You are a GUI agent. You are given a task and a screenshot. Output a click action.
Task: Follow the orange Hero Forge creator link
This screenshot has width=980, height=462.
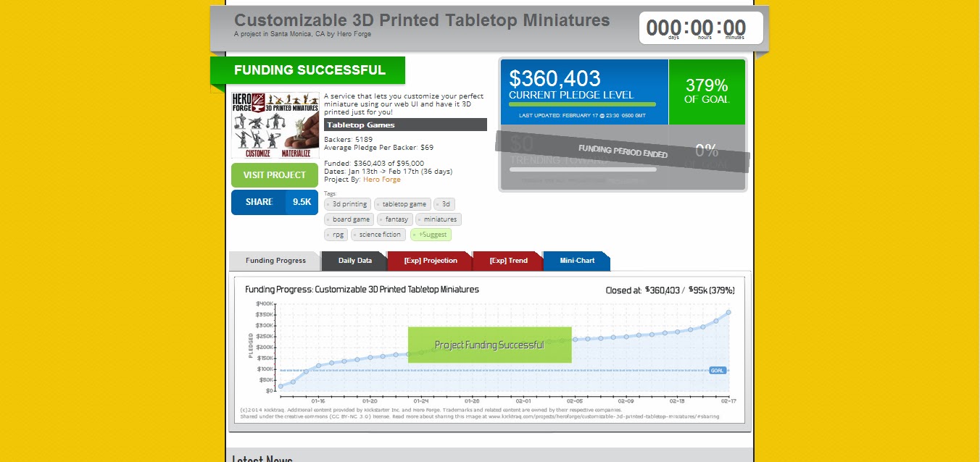click(x=382, y=180)
